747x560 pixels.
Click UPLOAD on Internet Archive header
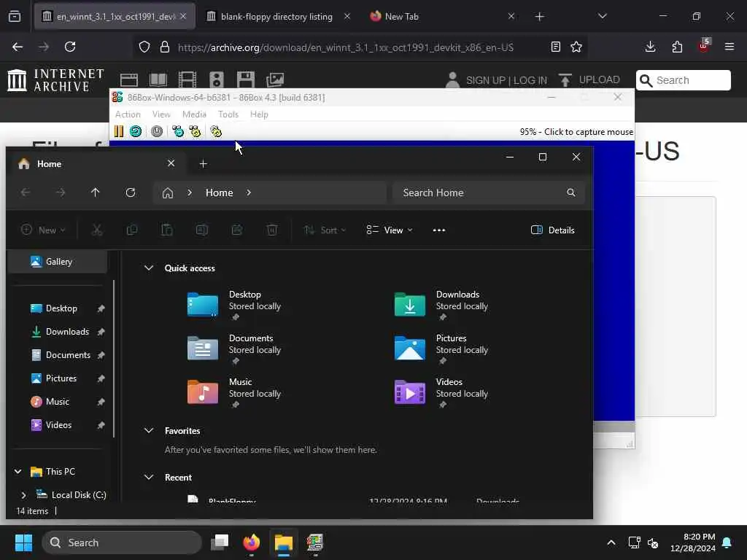tap(589, 79)
